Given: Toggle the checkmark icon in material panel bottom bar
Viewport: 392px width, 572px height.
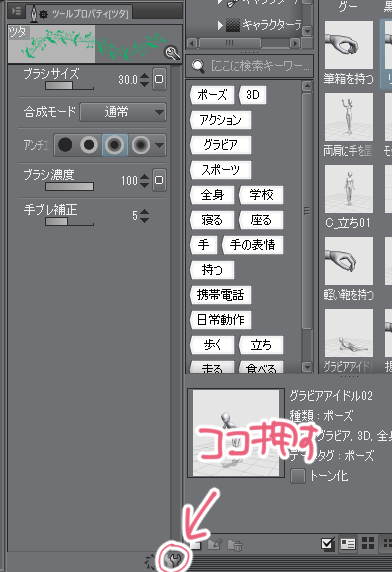Looking at the screenshot, I should pos(328,544).
